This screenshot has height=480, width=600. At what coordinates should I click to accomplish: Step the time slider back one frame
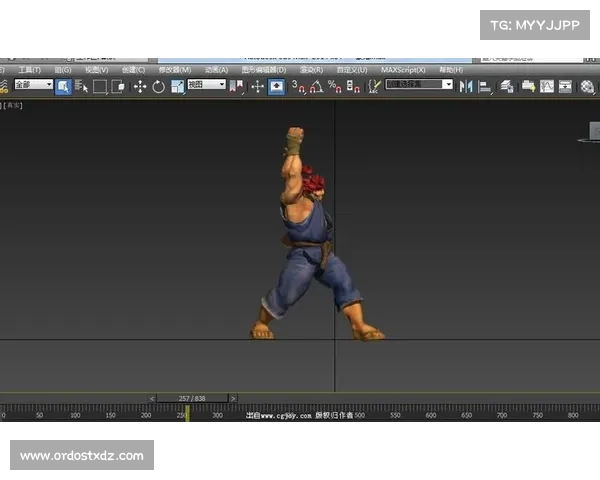[152, 398]
